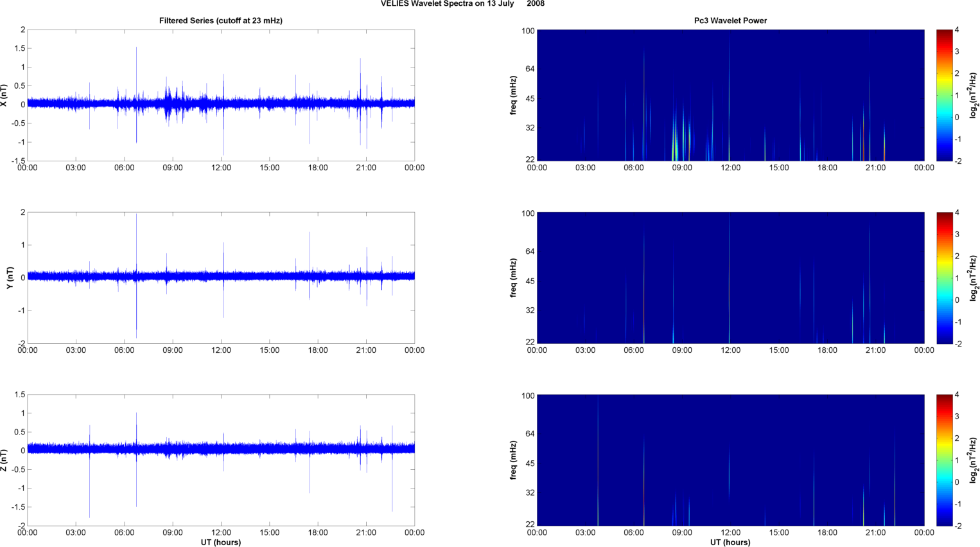This screenshot has width=980, height=547.
Task: Click inside the top X-component wavelet spectrogram
Action: pyautogui.click(x=730, y=95)
